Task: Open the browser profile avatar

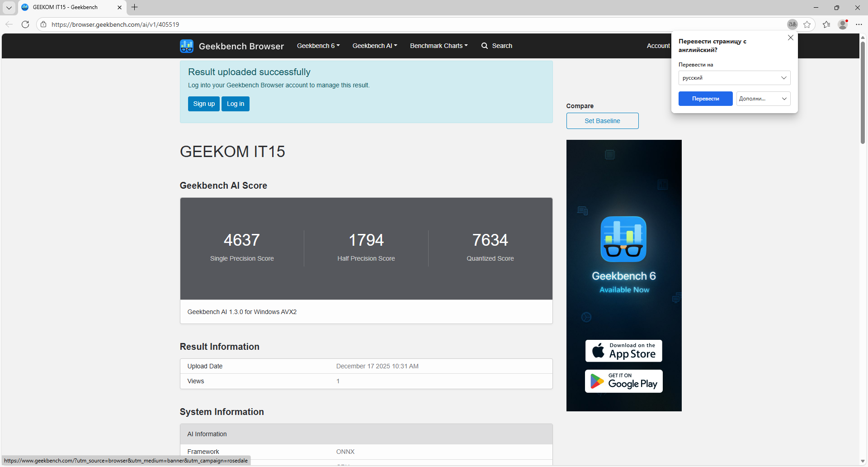Action: tap(843, 24)
